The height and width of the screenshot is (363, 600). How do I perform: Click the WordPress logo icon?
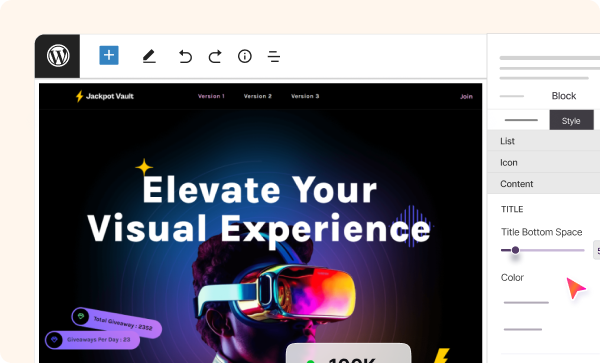(58, 56)
